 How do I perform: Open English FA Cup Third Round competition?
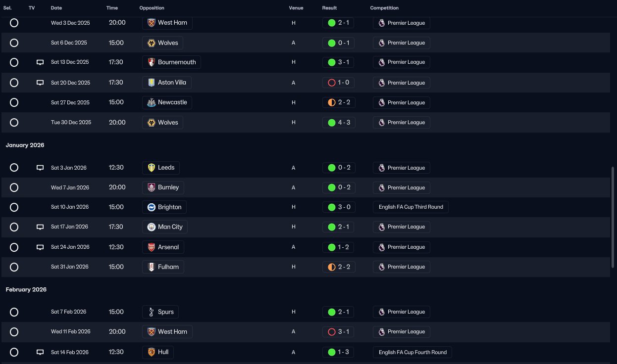pyautogui.click(x=411, y=207)
